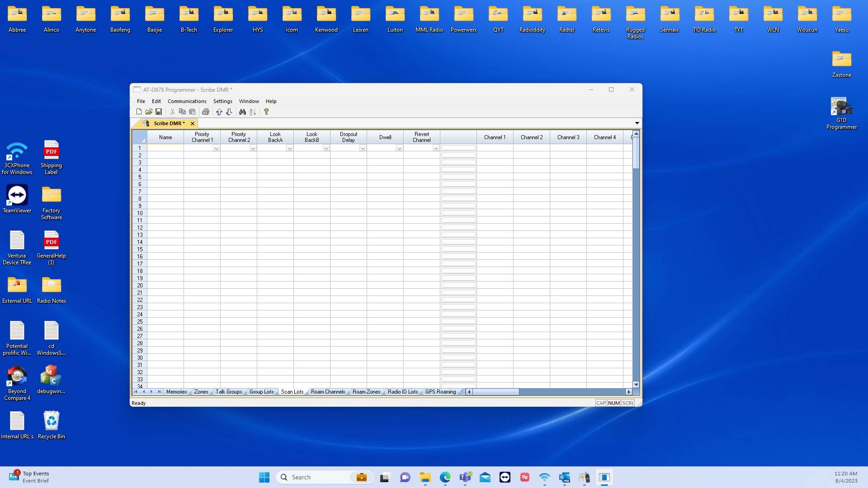Close the Scribe DMR document tab
This screenshot has width=868, height=488.
(193, 123)
